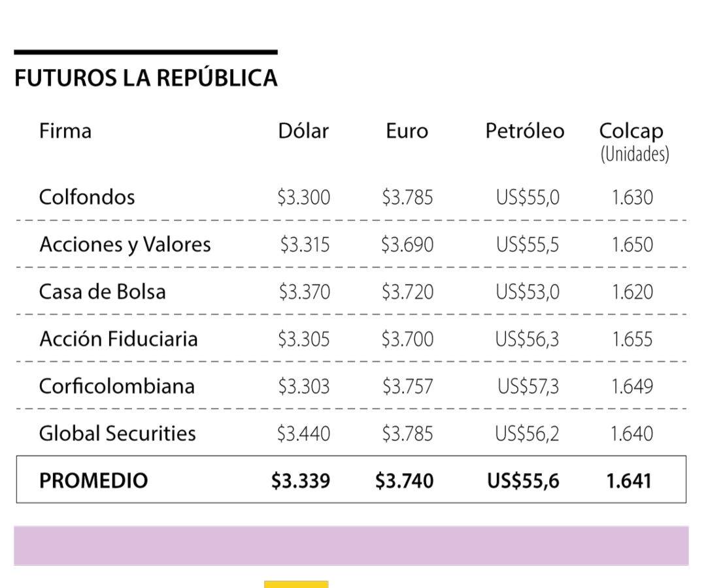Select the Global Securities row label

[x=118, y=433]
